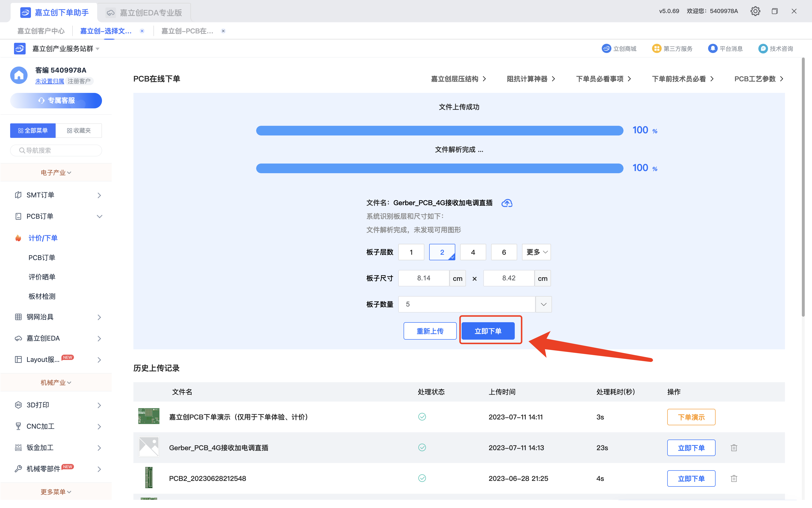Click the 重新上传 button
The image size is (812, 508).
(430, 331)
